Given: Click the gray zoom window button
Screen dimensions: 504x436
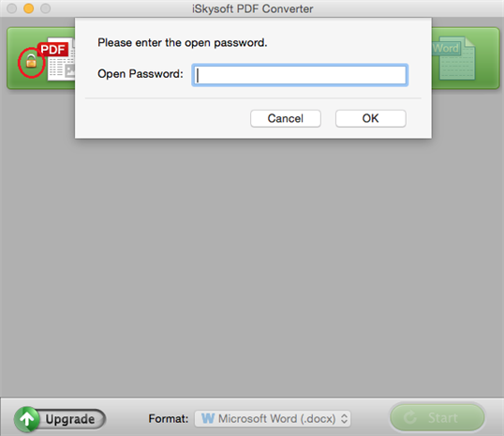Looking at the screenshot, I should click(45, 8).
